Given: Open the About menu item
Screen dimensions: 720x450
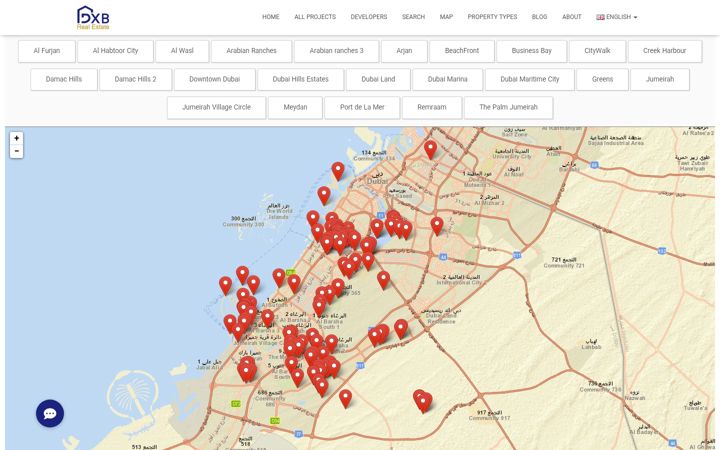Looking at the screenshot, I should (572, 17).
